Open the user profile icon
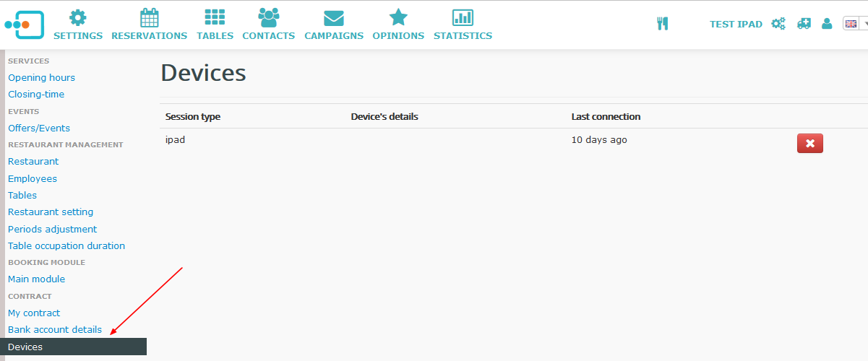 (827, 24)
